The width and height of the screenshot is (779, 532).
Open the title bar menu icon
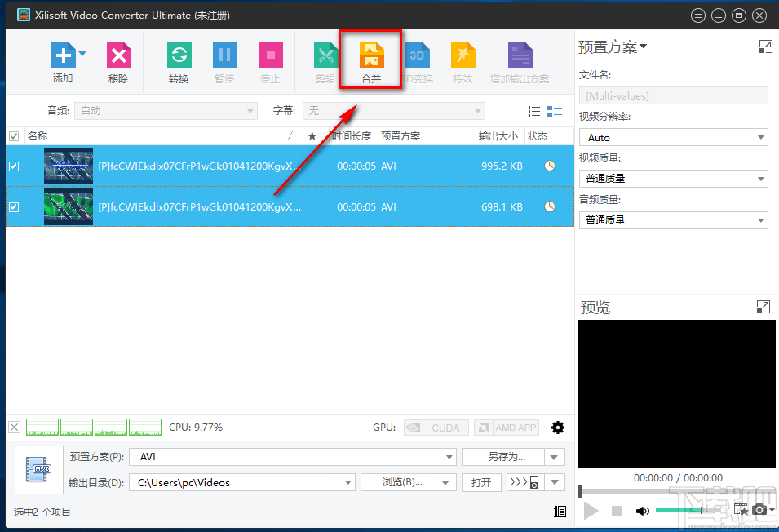pos(698,16)
